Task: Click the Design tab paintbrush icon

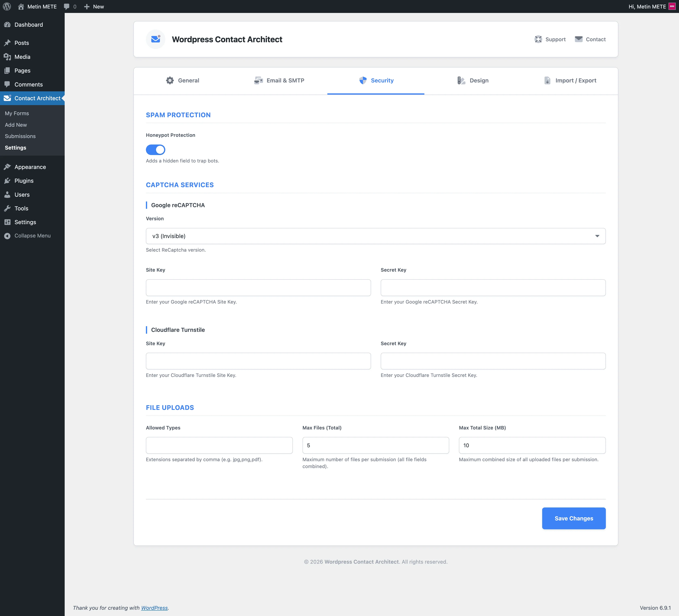Action: pyautogui.click(x=461, y=80)
